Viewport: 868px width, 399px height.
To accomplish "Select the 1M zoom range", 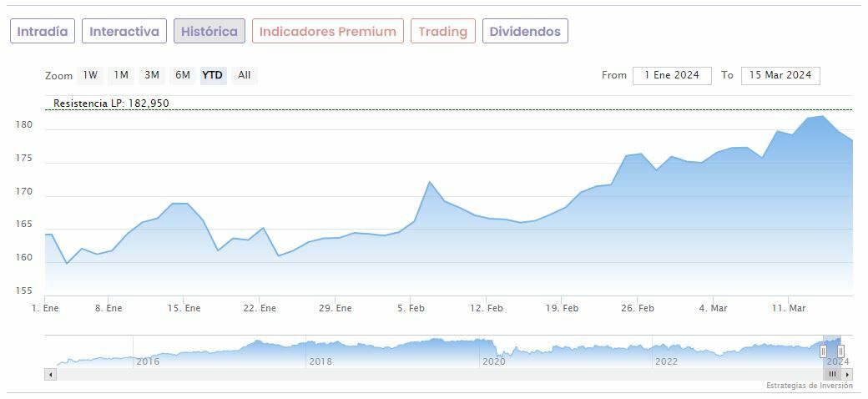I will 121,75.
